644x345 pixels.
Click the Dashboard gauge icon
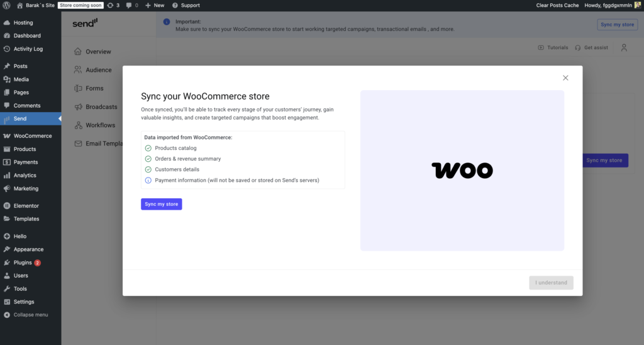coord(7,36)
